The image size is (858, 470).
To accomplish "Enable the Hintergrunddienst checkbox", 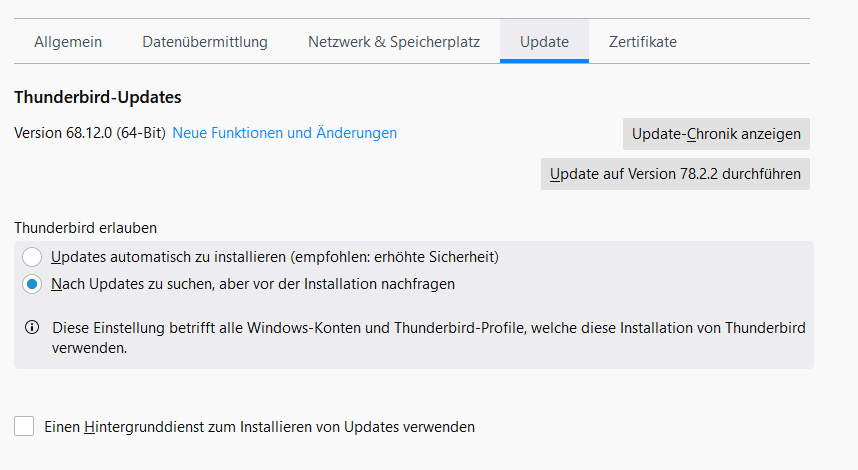I will click(24, 427).
